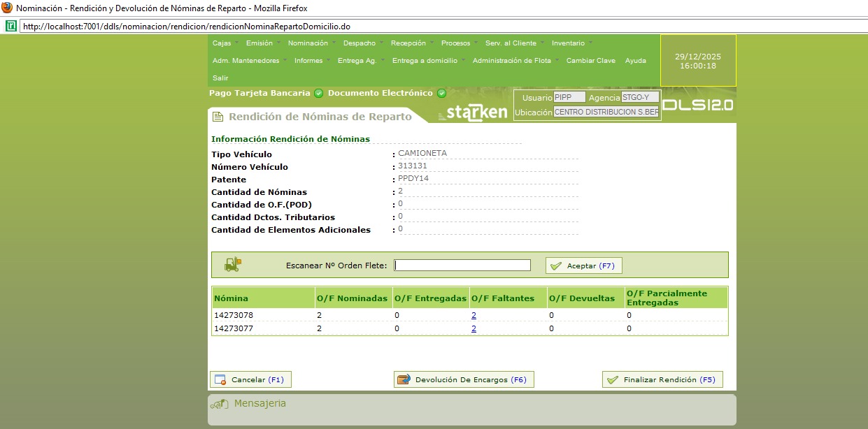Open O/F Faltantes link for nómina 14273078

pyautogui.click(x=474, y=315)
